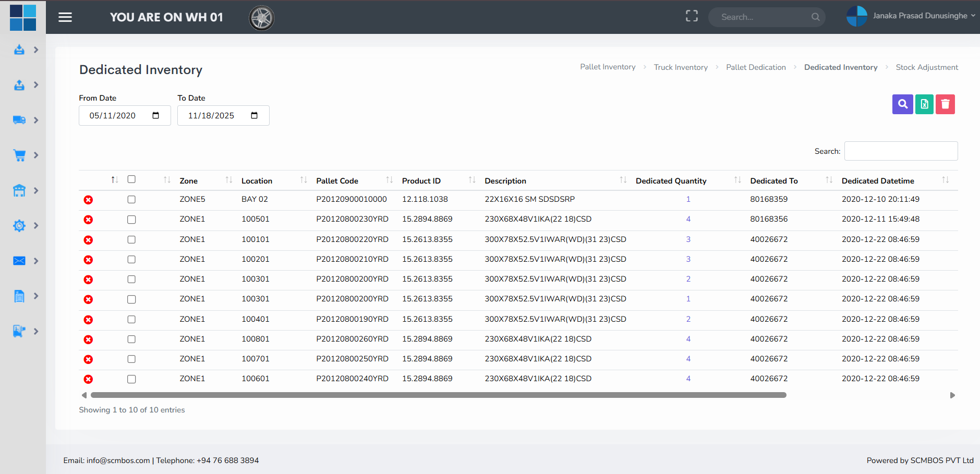The height and width of the screenshot is (474, 980).
Task: Go to Pallet Inventory tab
Action: pos(608,67)
